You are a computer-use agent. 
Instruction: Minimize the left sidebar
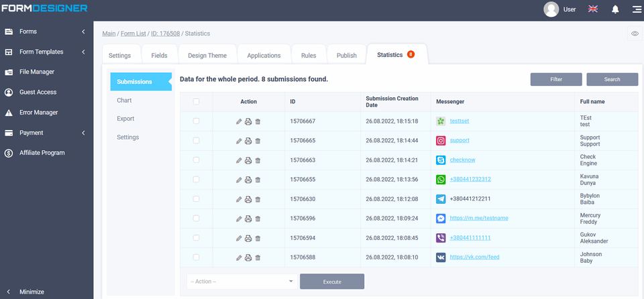coord(32,292)
